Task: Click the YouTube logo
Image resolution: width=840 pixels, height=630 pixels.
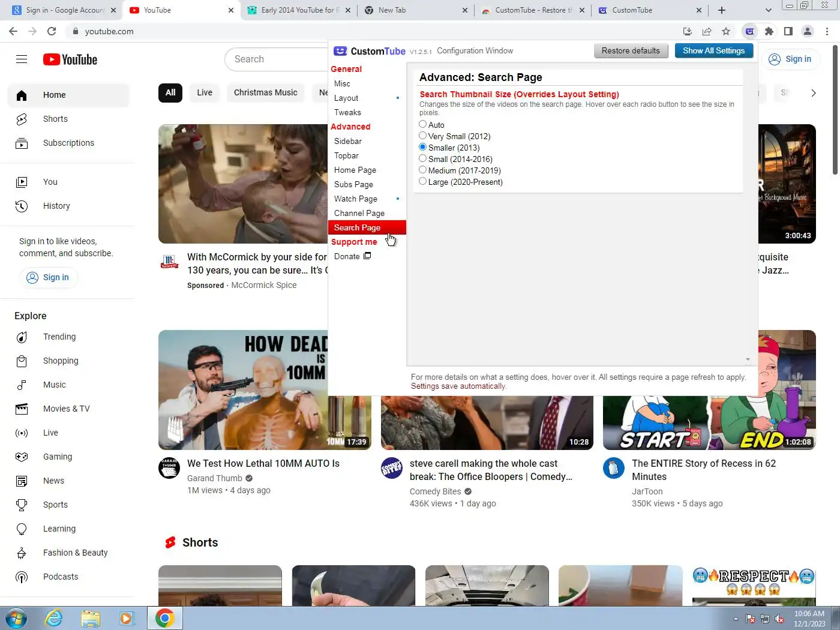Action: 70,59
